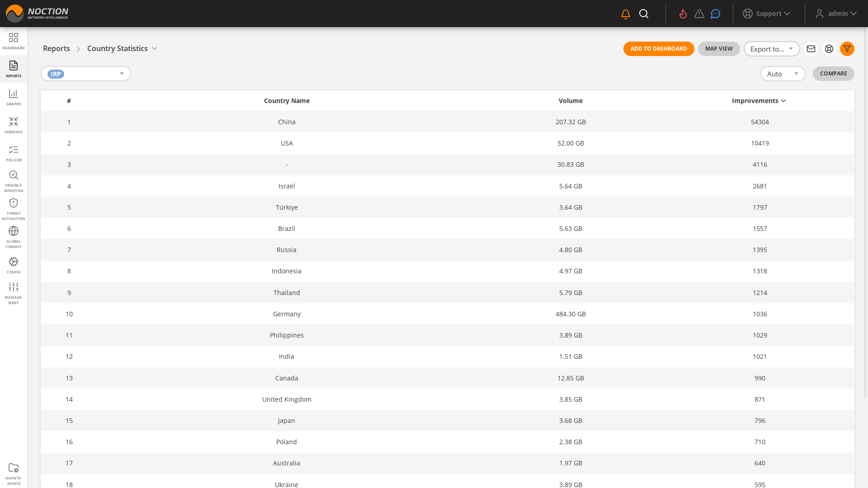Toggle the orange filter icon
Screen dimensions: 868x488
click(847, 49)
